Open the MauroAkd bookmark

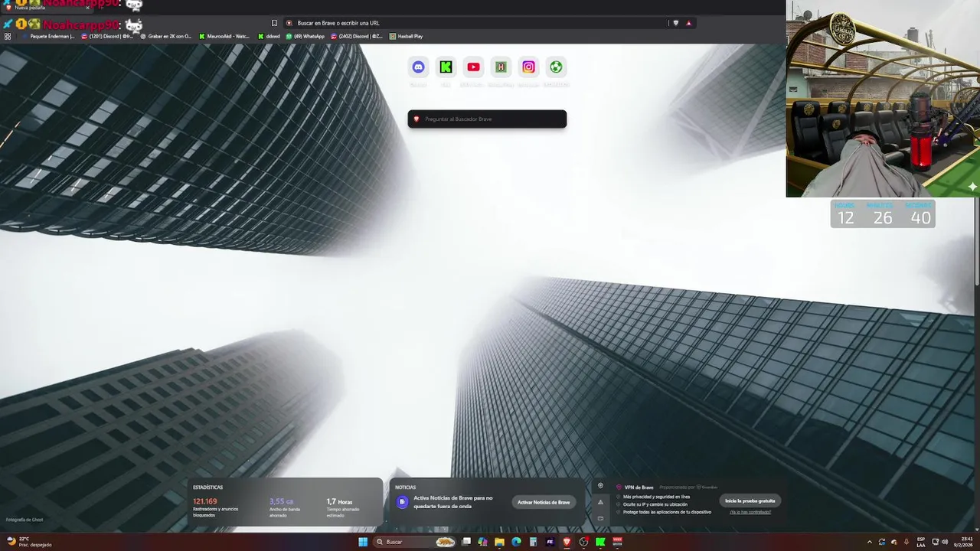(x=224, y=36)
